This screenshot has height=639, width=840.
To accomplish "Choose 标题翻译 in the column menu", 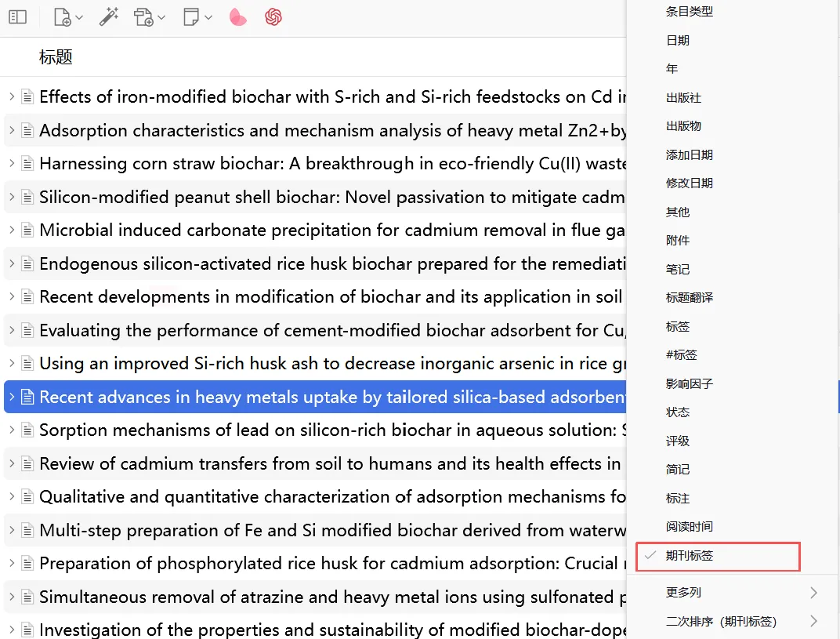I will click(x=689, y=297).
